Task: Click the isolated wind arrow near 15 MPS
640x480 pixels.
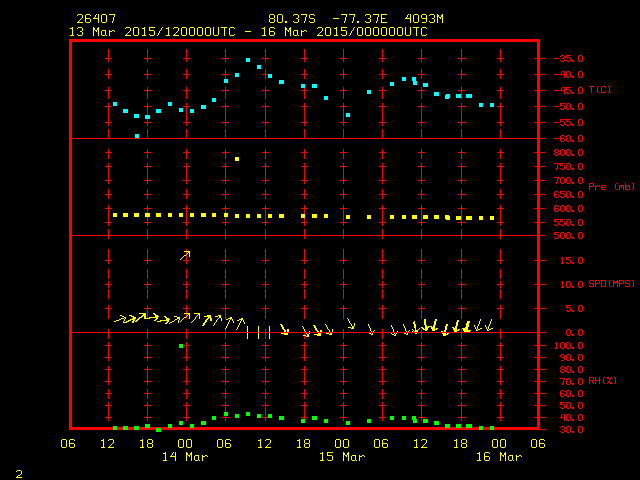Action: click(x=185, y=256)
